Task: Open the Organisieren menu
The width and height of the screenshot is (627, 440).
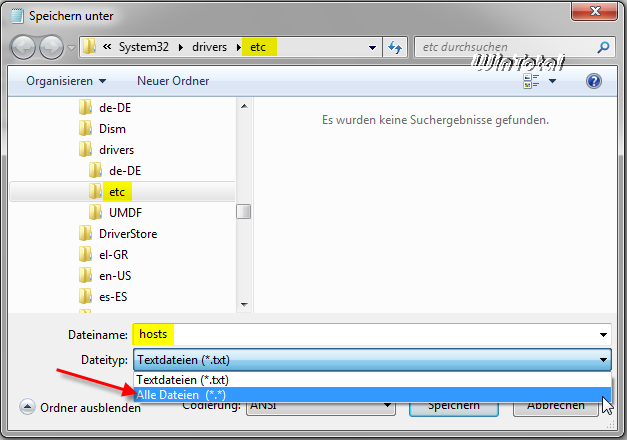Action: click(66, 81)
